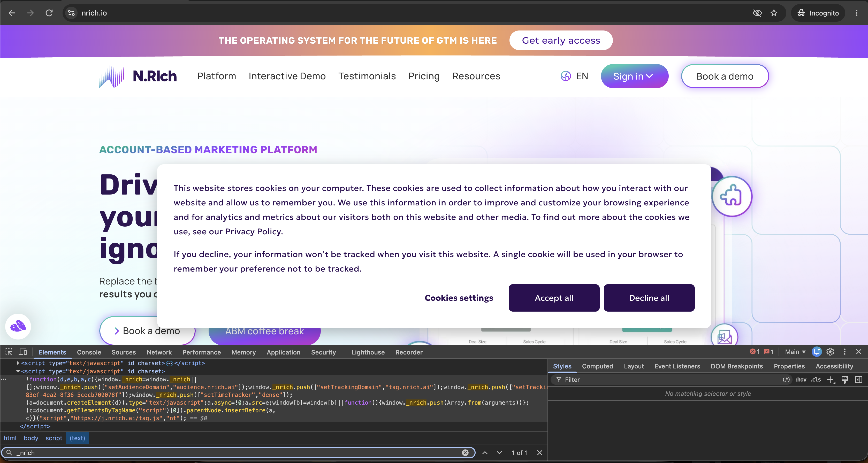Close the DevTools panel

pyautogui.click(x=859, y=352)
